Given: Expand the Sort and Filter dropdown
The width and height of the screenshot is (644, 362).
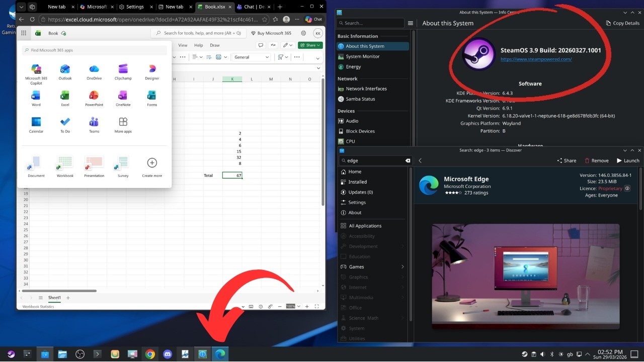Looking at the screenshot, I should (x=286, y=57).
